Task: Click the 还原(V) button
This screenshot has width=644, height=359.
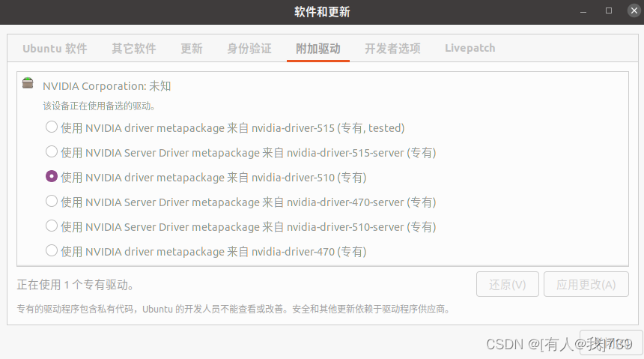Action: pos(508,284)
